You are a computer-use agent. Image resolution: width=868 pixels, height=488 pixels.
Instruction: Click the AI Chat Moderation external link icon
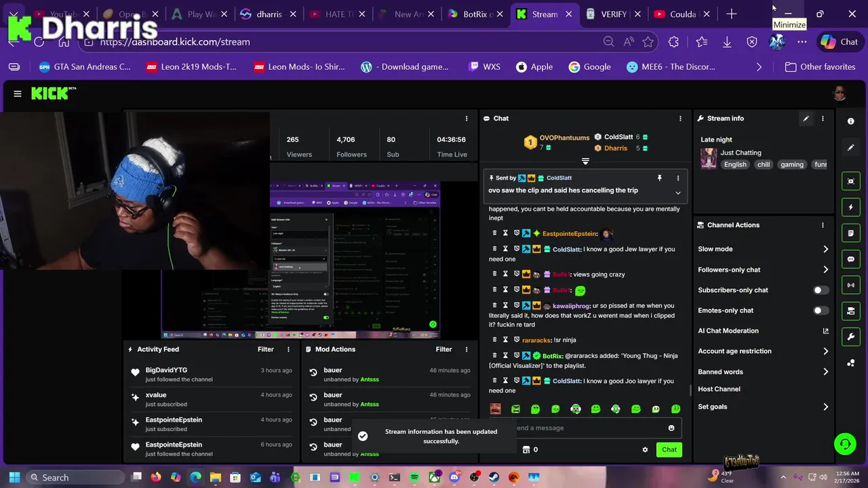pos(825,331)
